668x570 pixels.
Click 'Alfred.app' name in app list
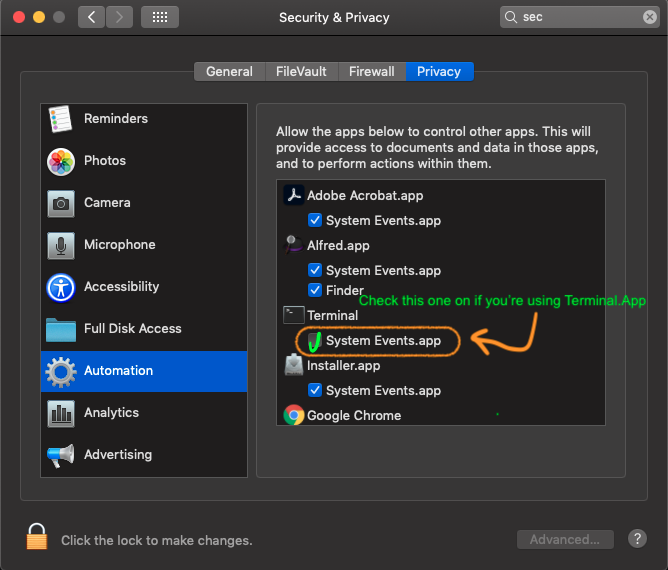338,245
